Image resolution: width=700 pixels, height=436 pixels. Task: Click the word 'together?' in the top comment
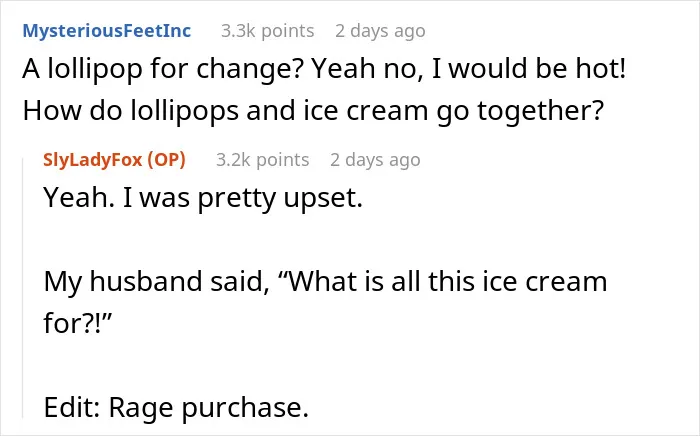pyautogui.click(x=541, y=112)
